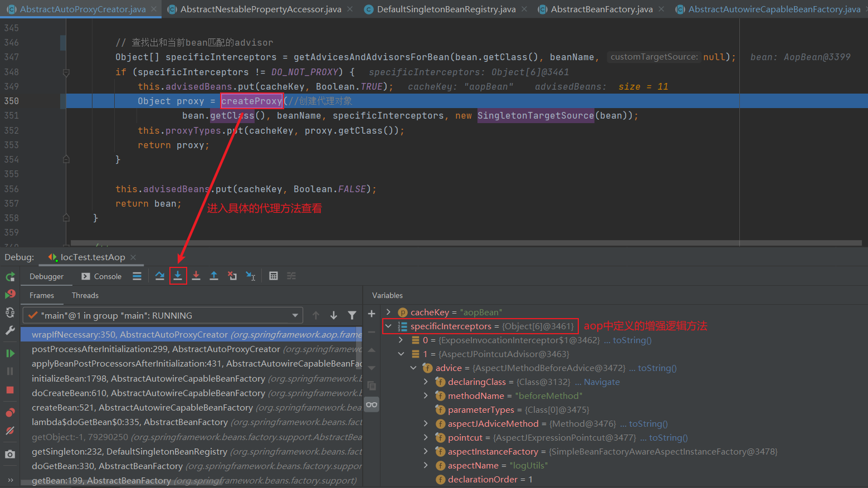The image size is (868, 488).
Task: Select previous frame with up arrow
Action: (x=316, y=315)
